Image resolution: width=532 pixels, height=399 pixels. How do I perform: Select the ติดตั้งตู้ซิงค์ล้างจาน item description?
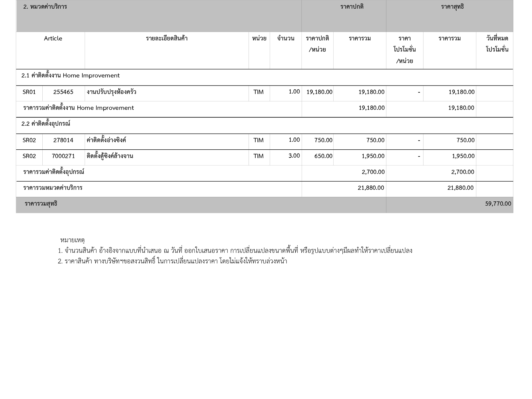tap(110, 156)
